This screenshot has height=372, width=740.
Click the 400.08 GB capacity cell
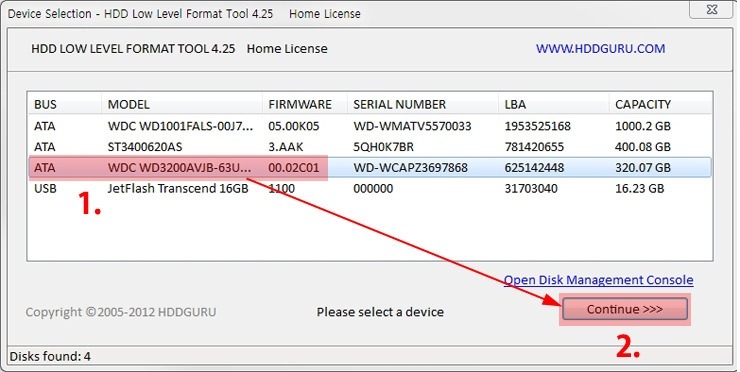click(x=643, y=147)
